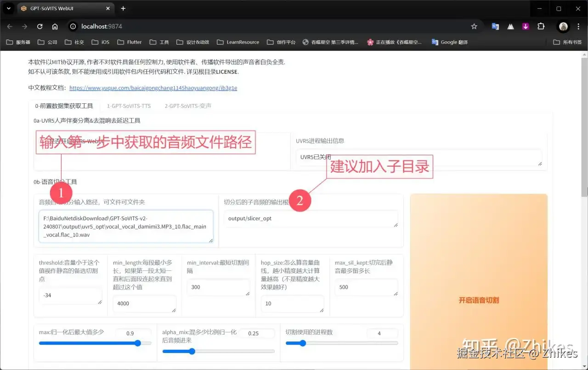The image size is (588, 370).
Task: Reload the localhost page
Action: [40, 27]
